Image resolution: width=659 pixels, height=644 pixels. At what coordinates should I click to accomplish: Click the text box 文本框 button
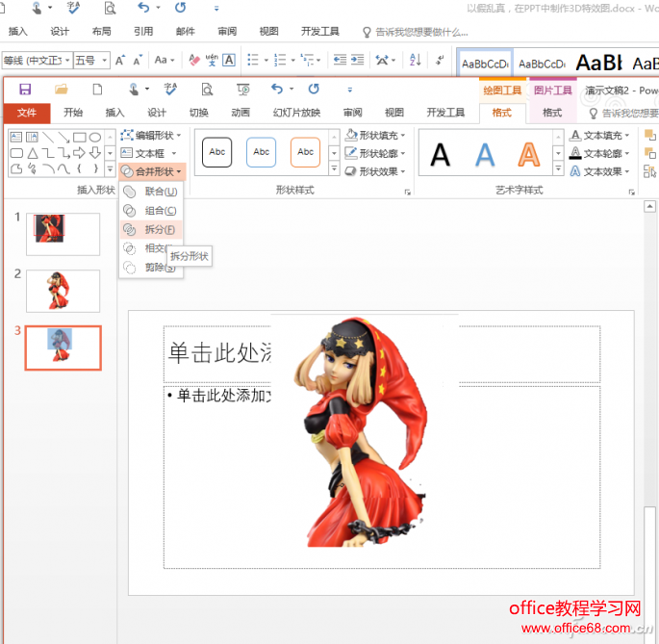click(149, 154)
